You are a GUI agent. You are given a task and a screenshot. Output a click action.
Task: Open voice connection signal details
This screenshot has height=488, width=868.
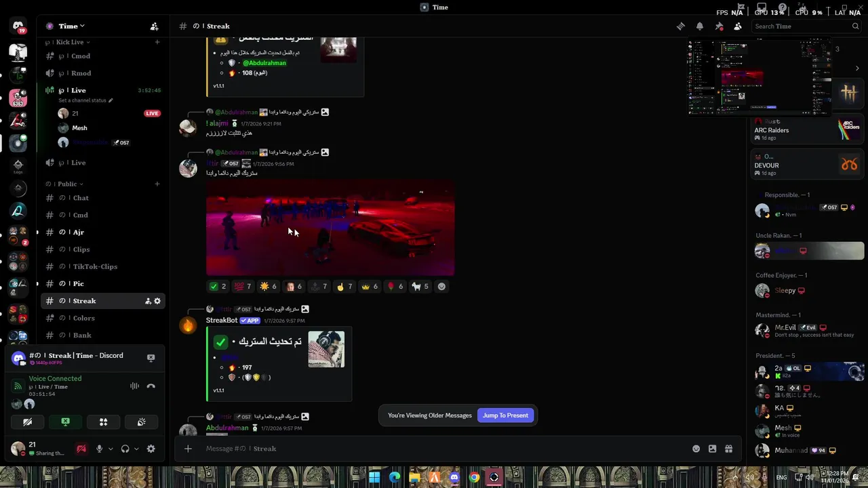coord(18,386)
